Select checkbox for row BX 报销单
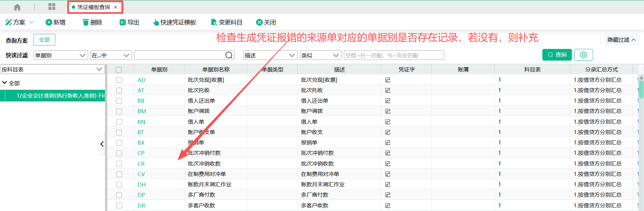Screen dimensions: 644x211 119,143
